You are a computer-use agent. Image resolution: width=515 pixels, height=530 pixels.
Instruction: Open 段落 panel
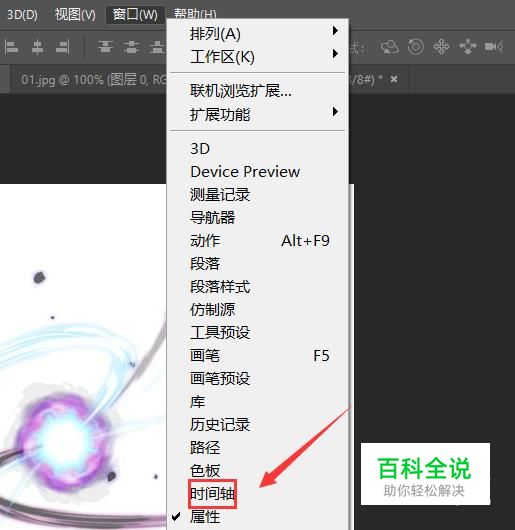(x=259, y=264)
